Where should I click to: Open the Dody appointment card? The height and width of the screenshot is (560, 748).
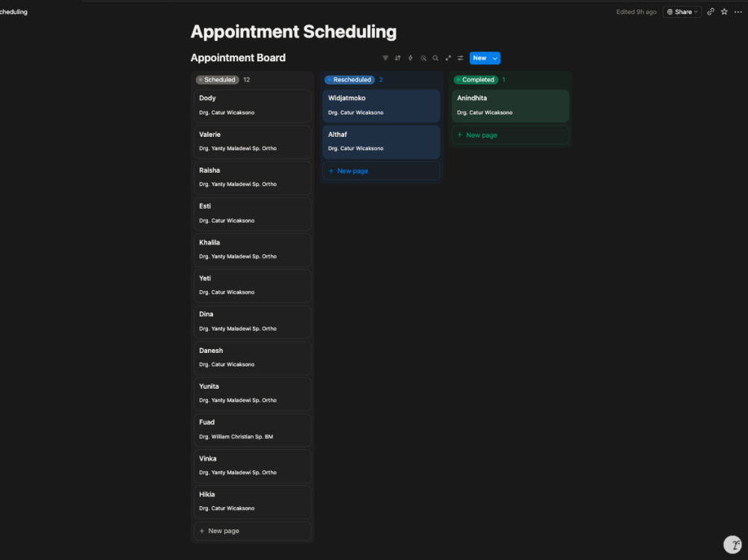coord(253,106)
